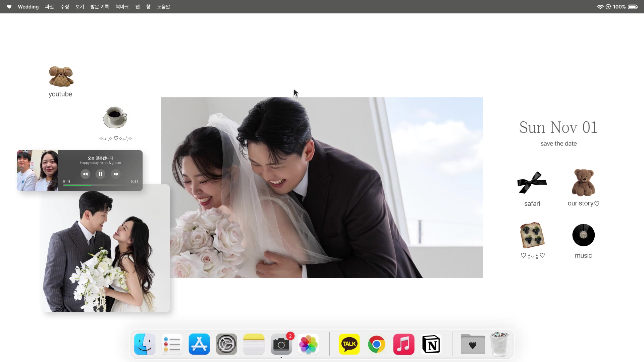Viewport: 644px width, 362px height.
Task: Click the Wi-Fi status icon
Action: coord(600,7)
